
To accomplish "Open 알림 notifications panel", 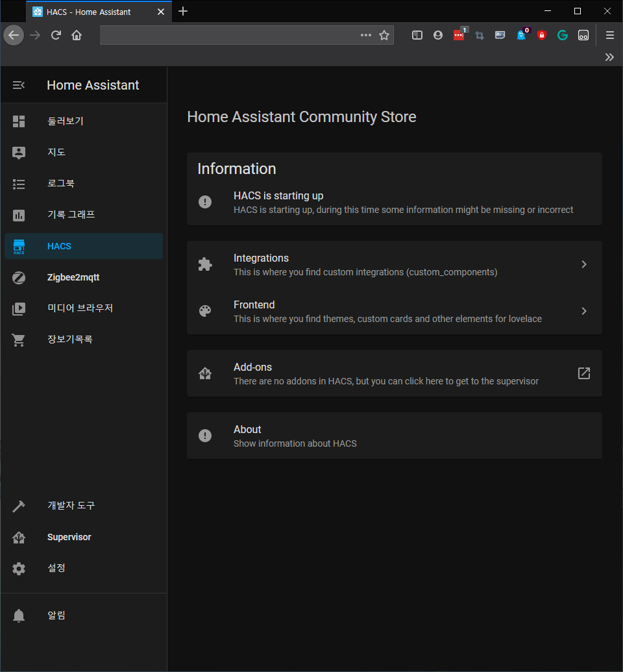I will pyautogui.click(x=84, y=616).
